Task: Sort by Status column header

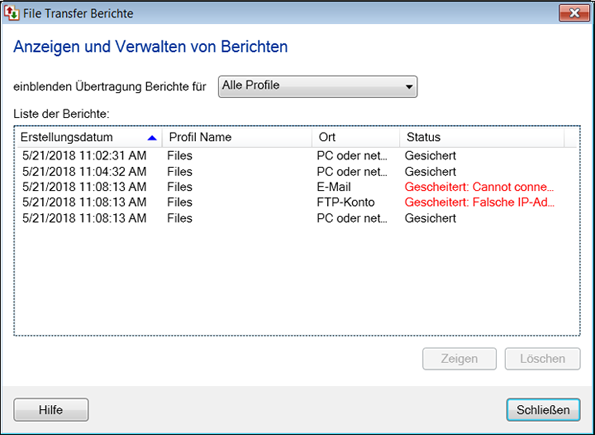Action: [482, 137]
